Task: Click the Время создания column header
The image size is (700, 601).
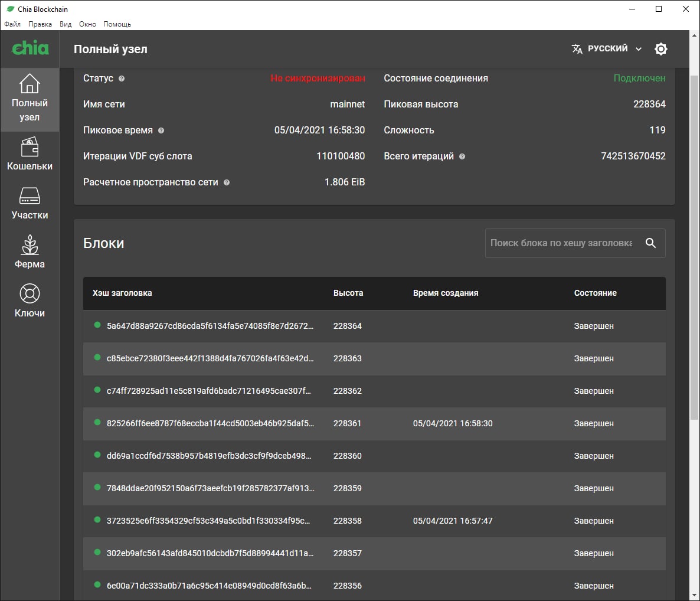Action: [x=446, y=293]
